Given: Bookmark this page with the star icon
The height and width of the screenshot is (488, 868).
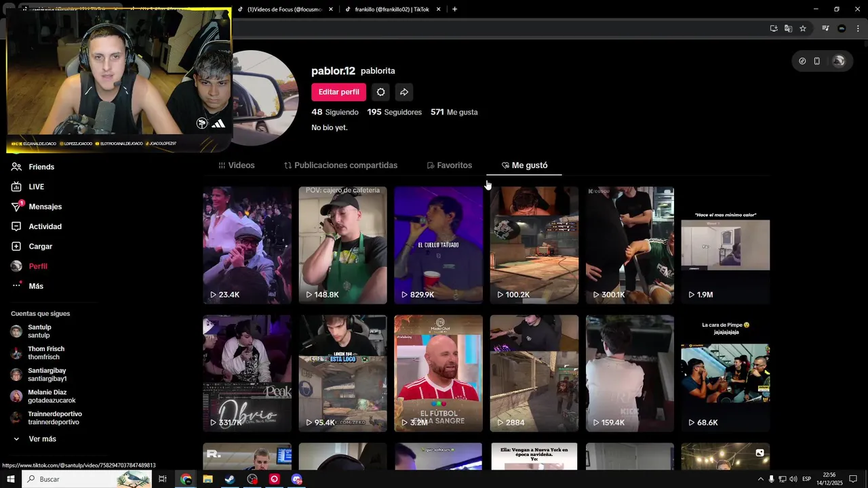Looking at the screenshot, I should [x=803, y=28].
